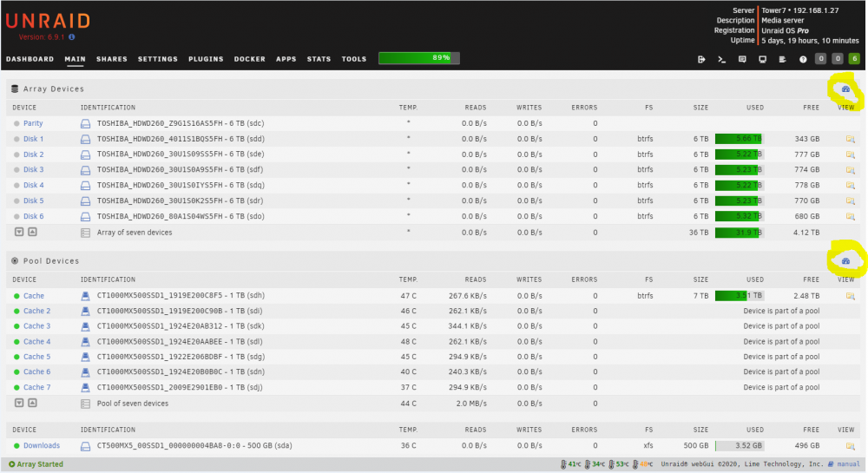Open the manual link in footer
Screen dimensions: 868x473
coord(848,464)
